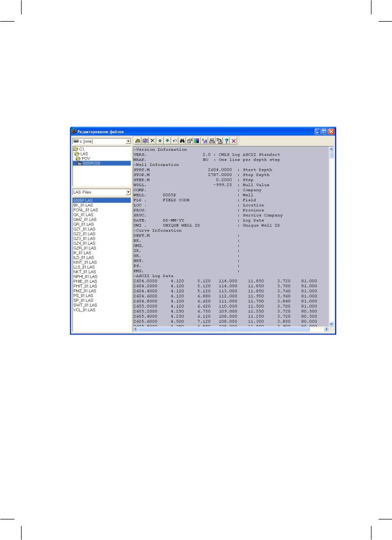This screenshot has width=392, height=540.
Task: Click the NULL. -999.25 line
Action: click(202, 185)
